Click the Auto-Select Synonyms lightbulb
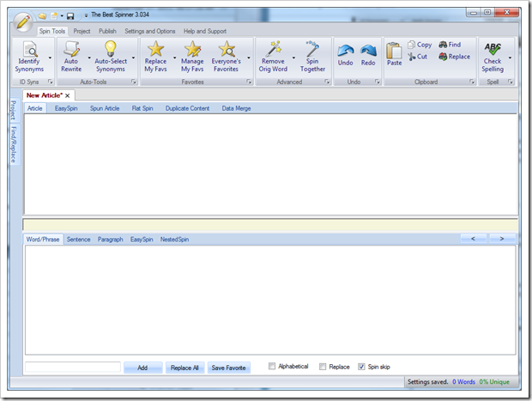The height and width of the screenshot is (401, 532). pyautogui.click(x=109, y=50)
